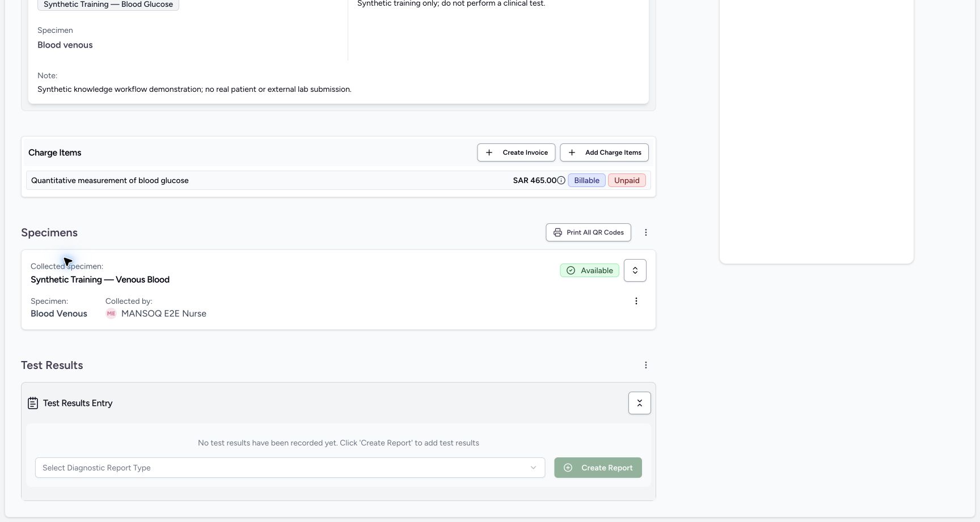Click the plus icon in Add Charge Items
Image resolution: width=980 pixels, height=522 pixels.
[572, 152]
